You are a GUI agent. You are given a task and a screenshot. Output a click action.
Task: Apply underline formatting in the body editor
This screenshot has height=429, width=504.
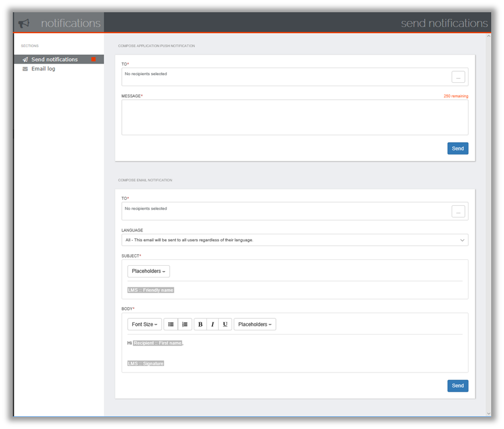coord(225,324)
